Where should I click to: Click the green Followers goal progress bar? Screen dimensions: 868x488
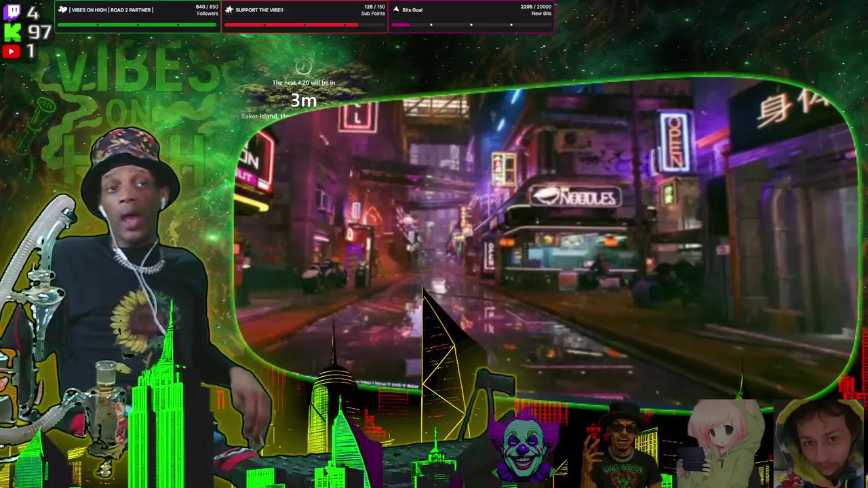[x=138, y=24]
